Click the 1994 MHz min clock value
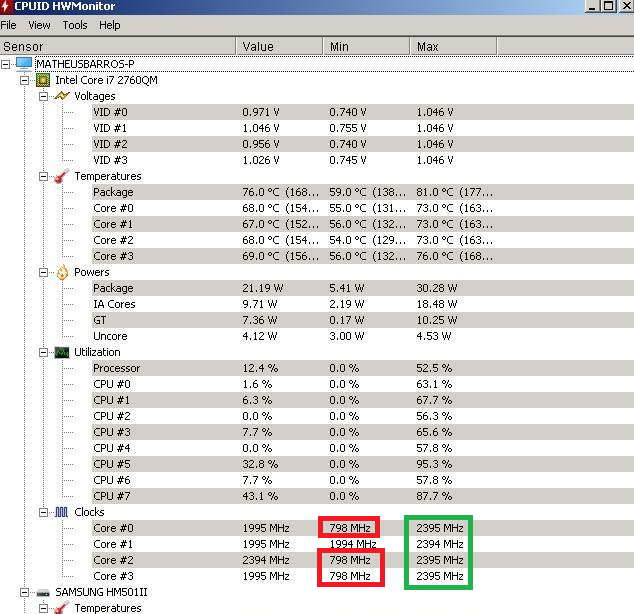 (353, 544)
